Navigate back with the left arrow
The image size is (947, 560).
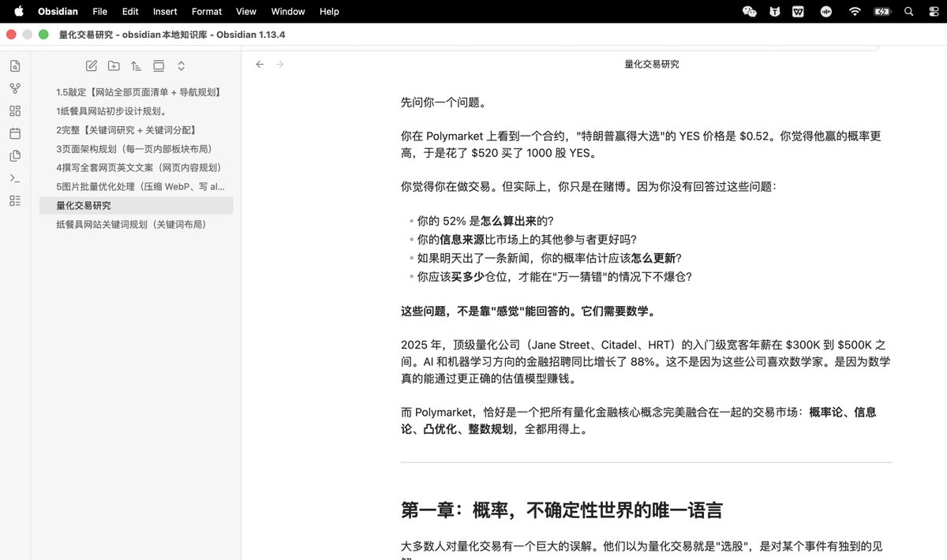coord(260,65)
